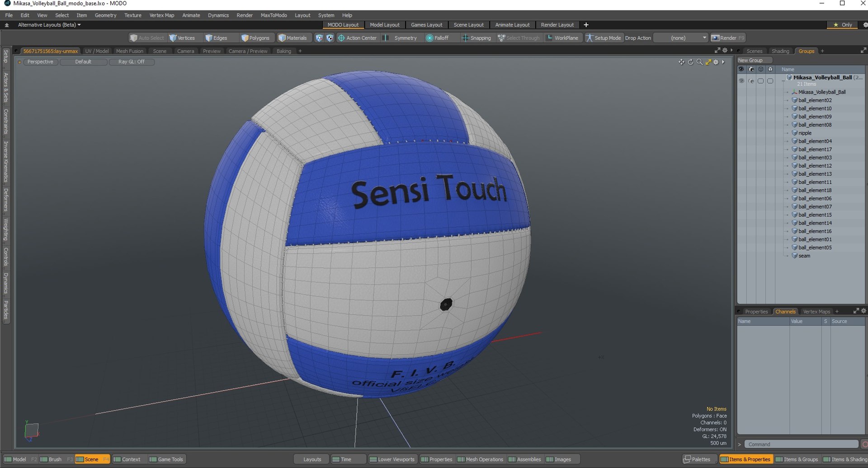Open Palettes button
Screen dimensions: 868x468
point(698,459)
